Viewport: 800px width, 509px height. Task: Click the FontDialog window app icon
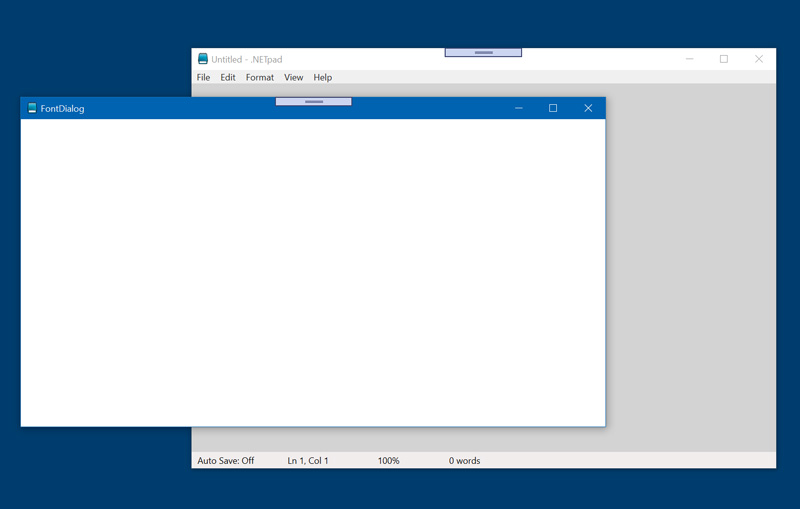(x=32, y=108)
